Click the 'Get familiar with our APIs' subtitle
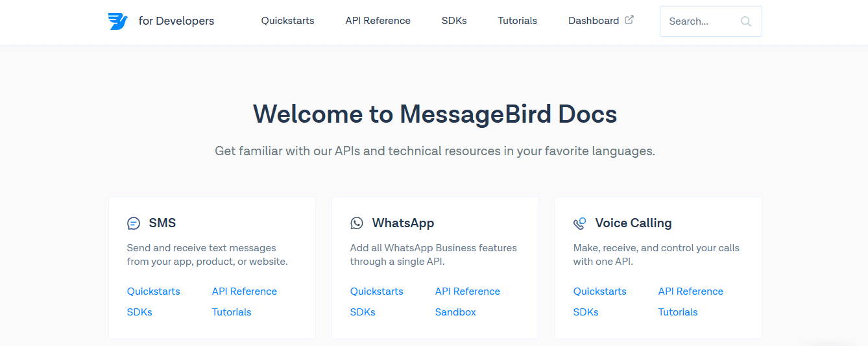The width and height of the screenshot is (868, 346). pyautogui.click(x=435, y=151)
